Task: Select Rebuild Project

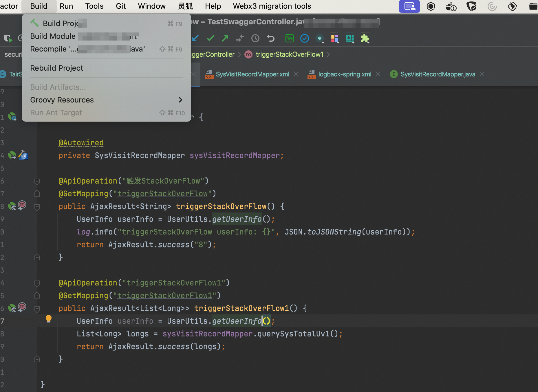Action: pos(107,68)
